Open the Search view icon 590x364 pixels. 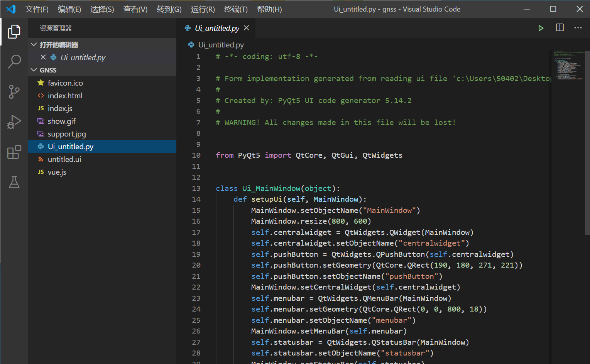tap(14, 62)
